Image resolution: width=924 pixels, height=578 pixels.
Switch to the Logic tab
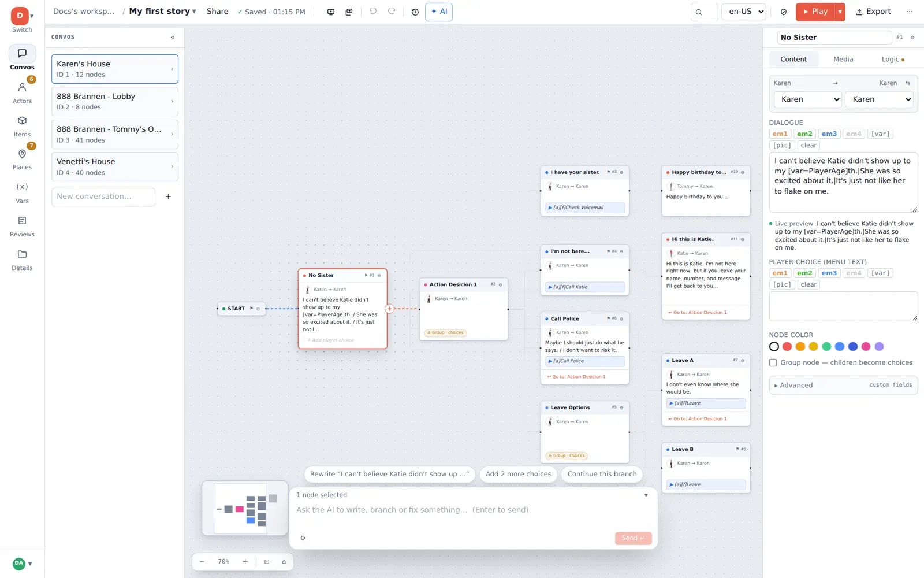coord(893,59)
